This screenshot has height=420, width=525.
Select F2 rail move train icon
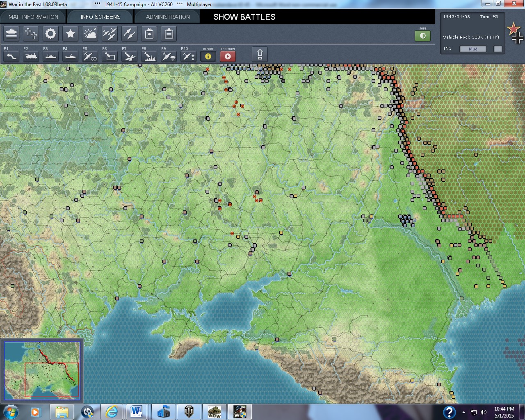point(31,56)
